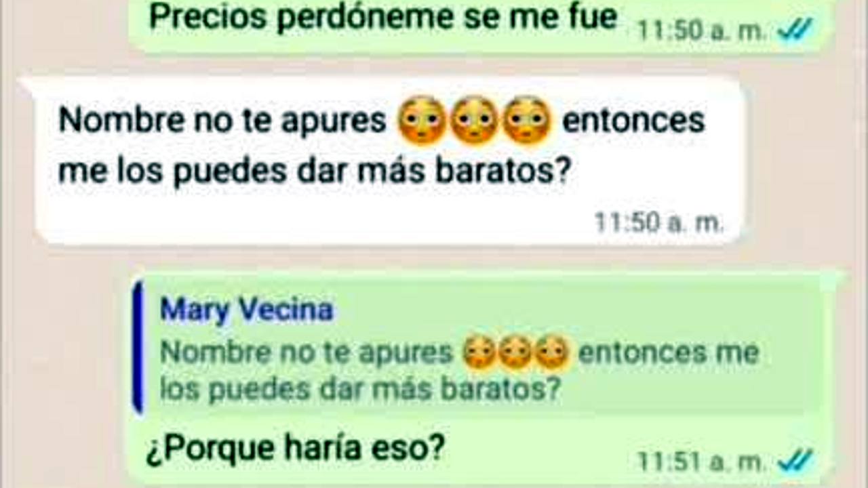Image resolution: width=868 pixels, height=488 pixels.
Task: Click the blue vertical quote bar
Action: (x=138, y=346)
